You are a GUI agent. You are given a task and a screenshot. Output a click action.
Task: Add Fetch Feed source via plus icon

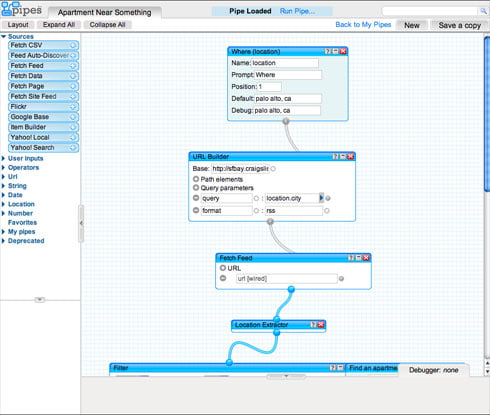coord(73,66)
